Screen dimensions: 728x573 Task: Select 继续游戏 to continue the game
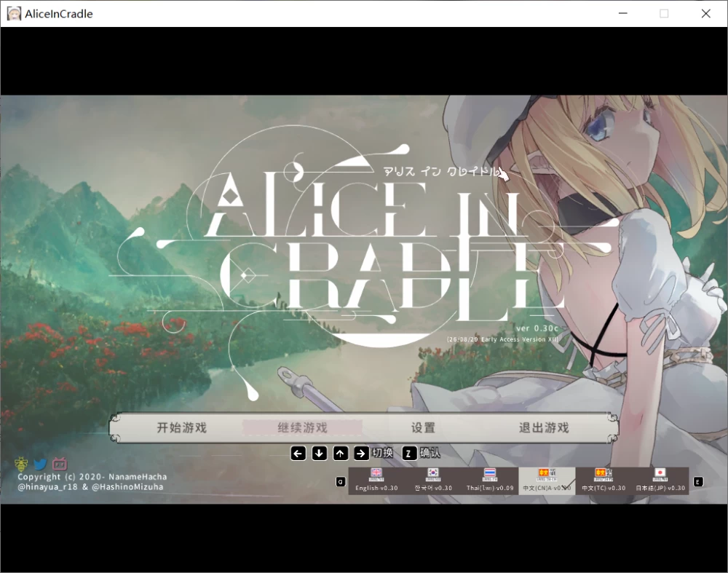(x=302, y=427)
